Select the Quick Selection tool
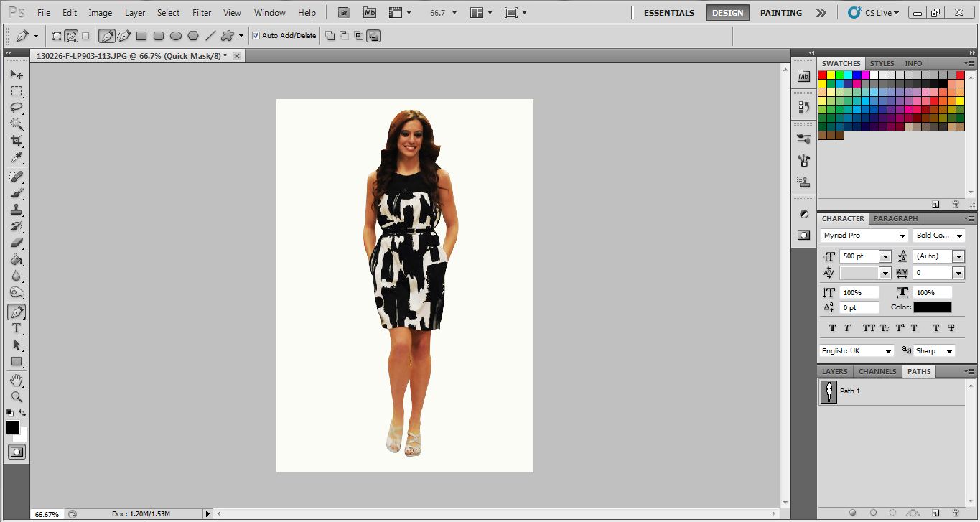Image resolution: width=980 pixels, height=522 pixels. click(17, 124)
